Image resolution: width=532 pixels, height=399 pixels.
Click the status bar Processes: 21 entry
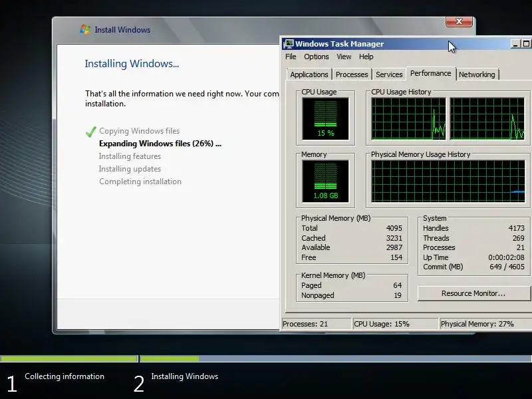click(317, 324)
